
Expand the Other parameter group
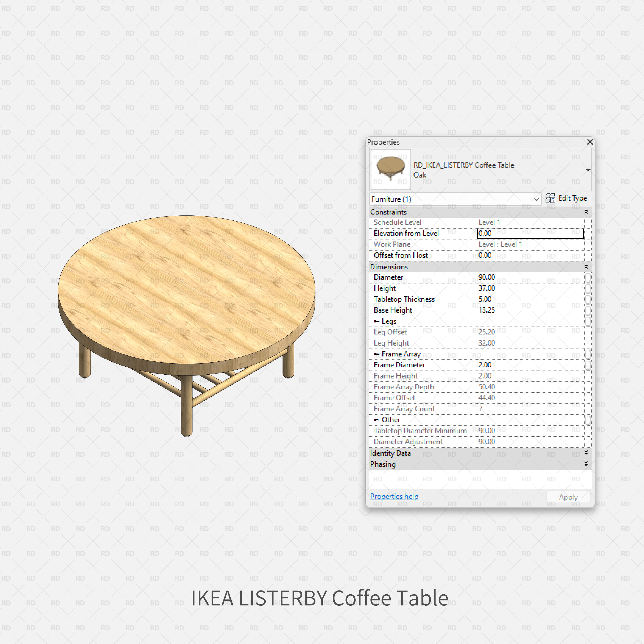(377, 420)
